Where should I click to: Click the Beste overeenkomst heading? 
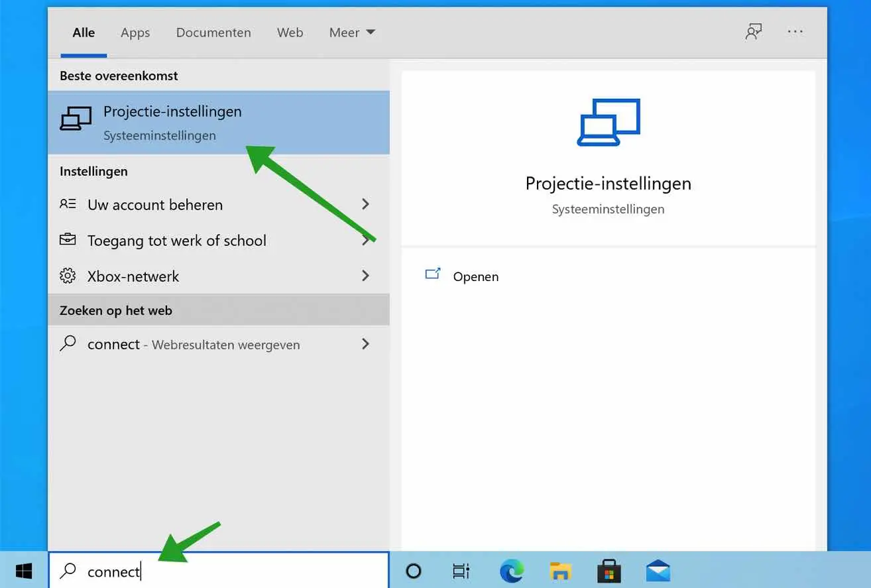[119, 76]
